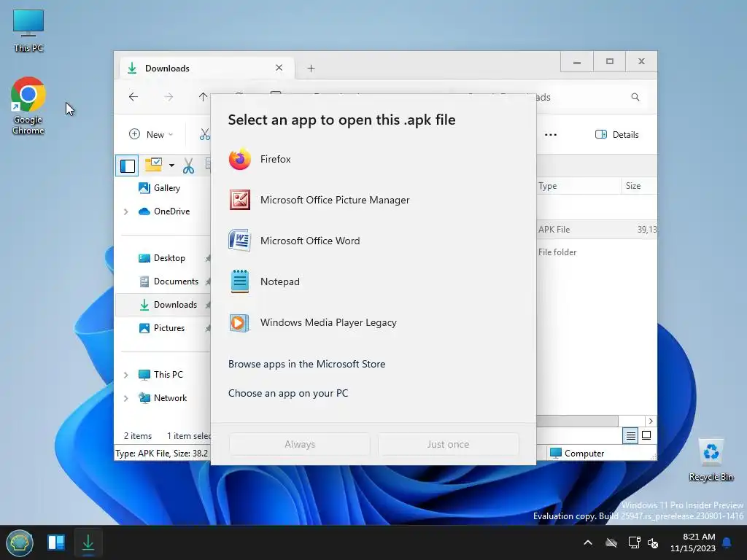
Task: Choose Firefox to open the .apk file
Action: click(373, 159)
